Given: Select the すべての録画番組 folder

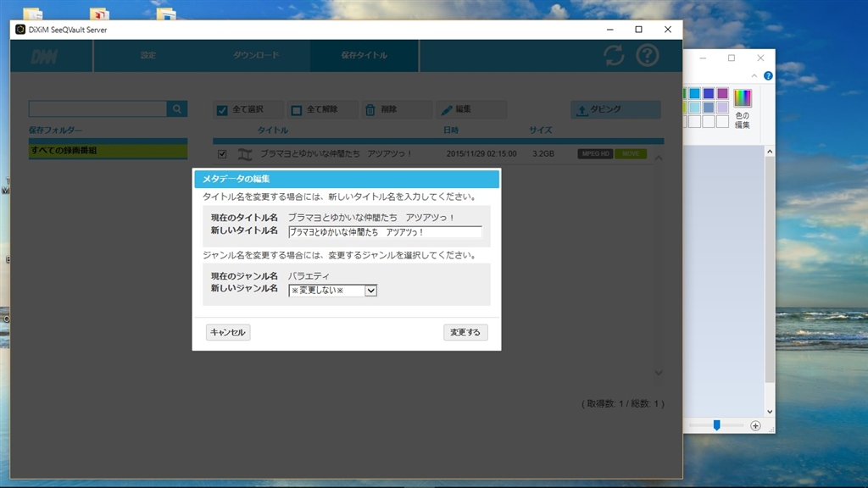Looking at the screenshot, I should [x=108, y=151].
